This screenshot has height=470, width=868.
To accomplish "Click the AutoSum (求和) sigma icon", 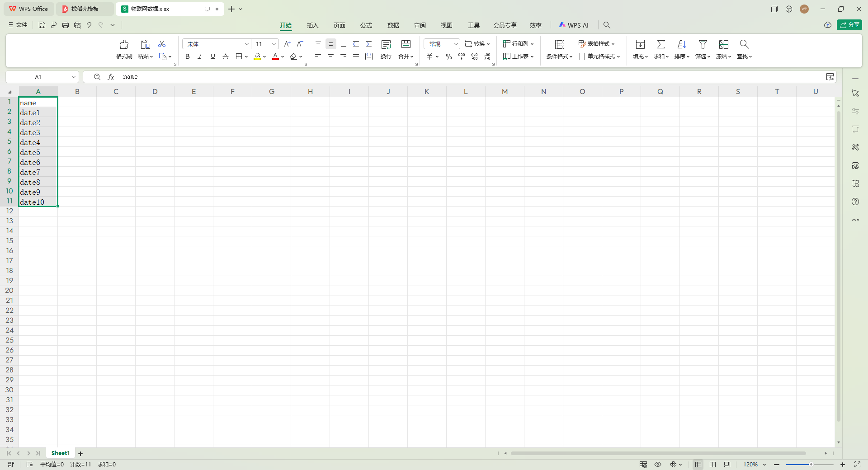I will pyautogui.click(x=661, y=44).
